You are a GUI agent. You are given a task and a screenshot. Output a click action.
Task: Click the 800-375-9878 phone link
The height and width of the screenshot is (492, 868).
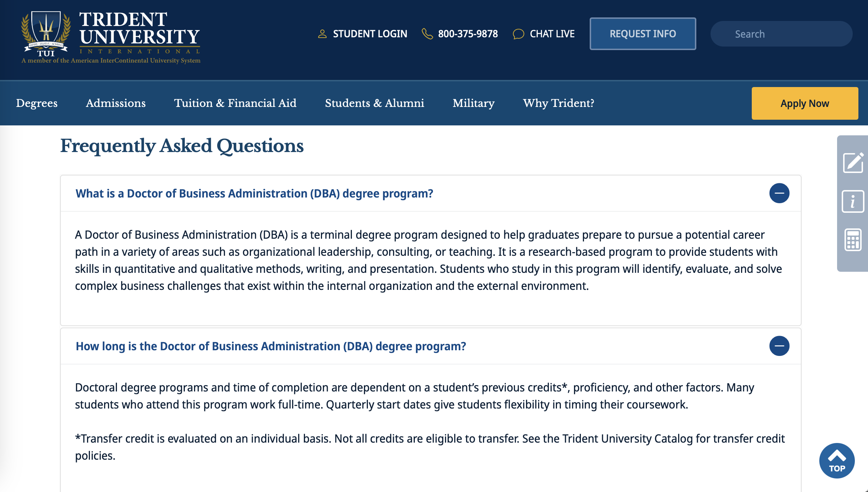pos(468,34)
